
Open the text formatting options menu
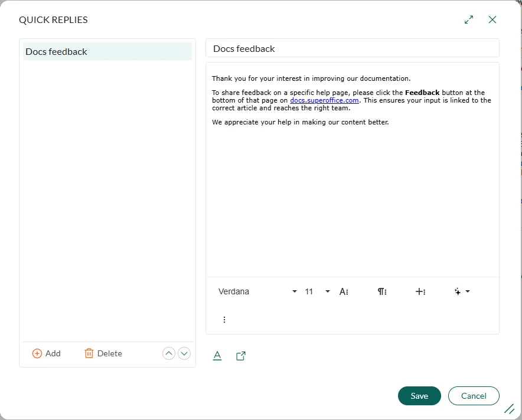tap(344, 291)
